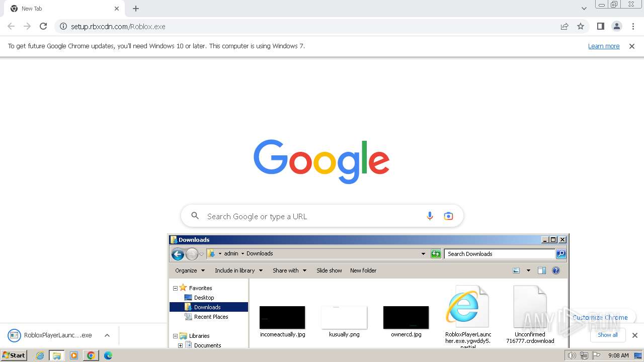The image size is (644, 362).
Task: Select Unconfirmed 716777.crdownload file
Action: coord(530,315)
